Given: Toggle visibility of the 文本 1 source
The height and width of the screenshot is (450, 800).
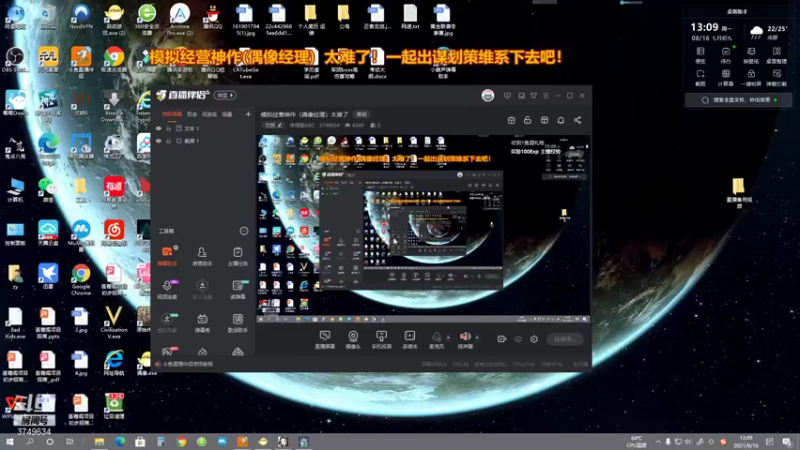Looking at the screenshot, I should 159,129.
